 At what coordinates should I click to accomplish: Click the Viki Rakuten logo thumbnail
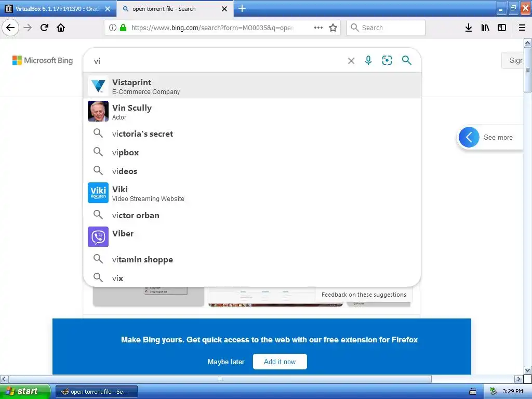(98, 193)
